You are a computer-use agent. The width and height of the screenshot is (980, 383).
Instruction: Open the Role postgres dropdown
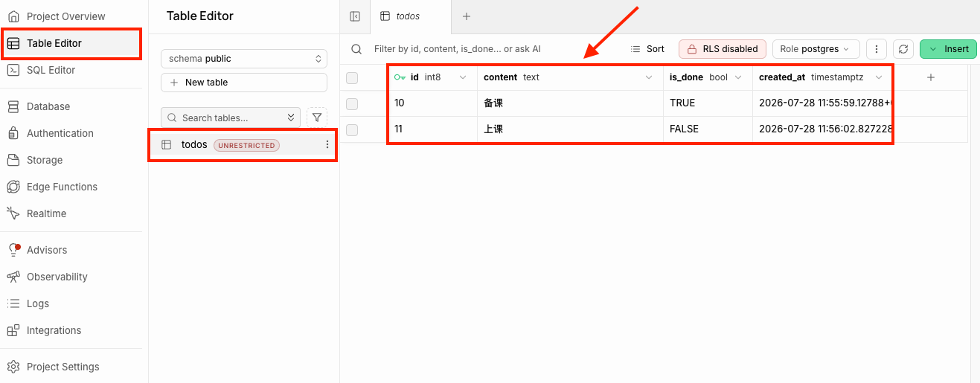tap(816, 49)
